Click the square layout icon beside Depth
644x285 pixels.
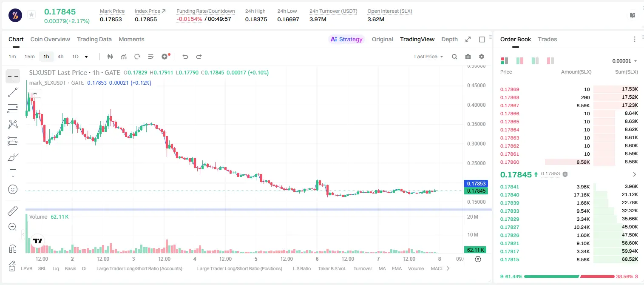482,39
